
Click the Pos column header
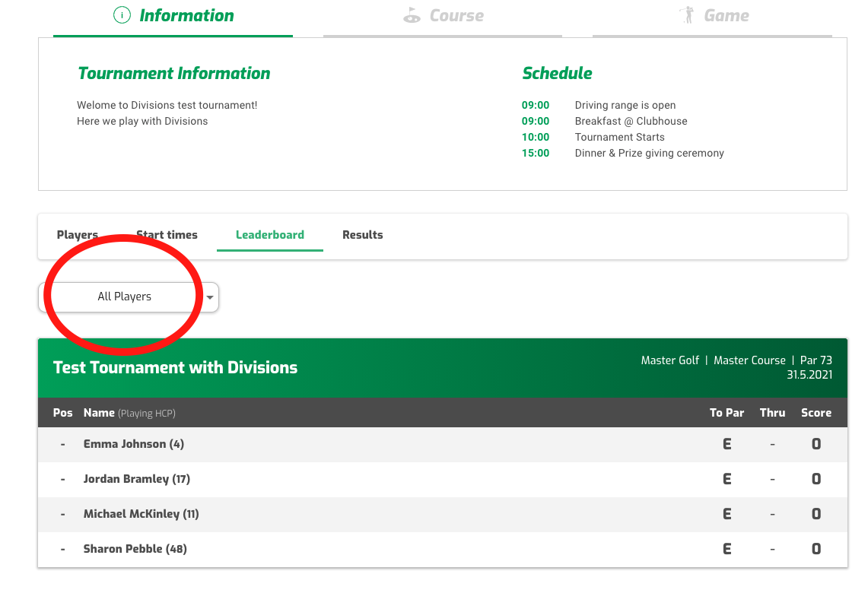(x=62, y=413)
